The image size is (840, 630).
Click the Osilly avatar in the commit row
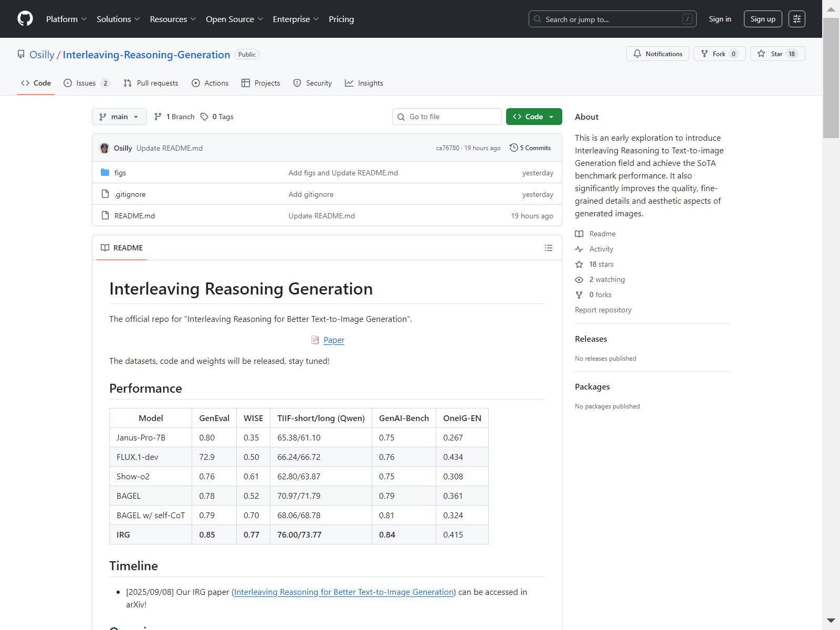(104, 148)
